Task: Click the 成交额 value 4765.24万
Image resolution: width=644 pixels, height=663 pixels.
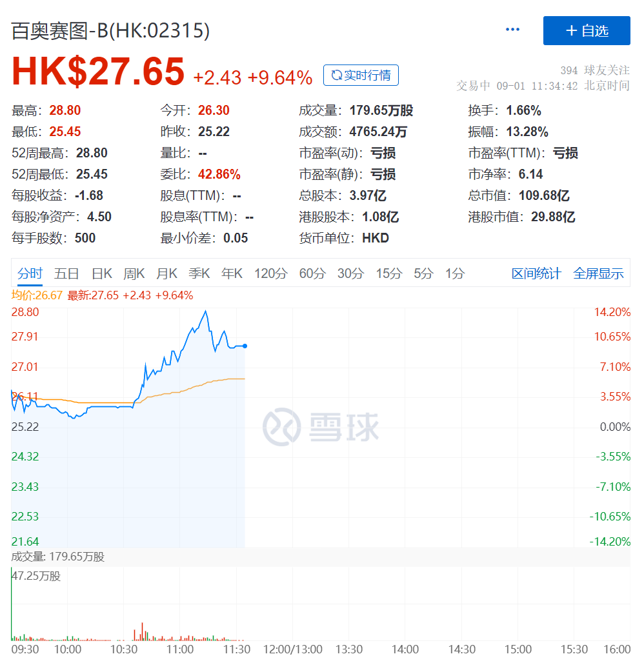Action: [x=378, y=132]
